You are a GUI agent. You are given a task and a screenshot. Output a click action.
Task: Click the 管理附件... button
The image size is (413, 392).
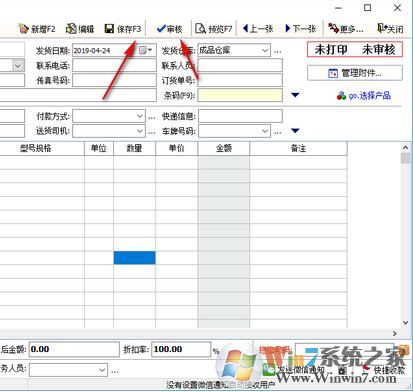(x=355, y=73)
